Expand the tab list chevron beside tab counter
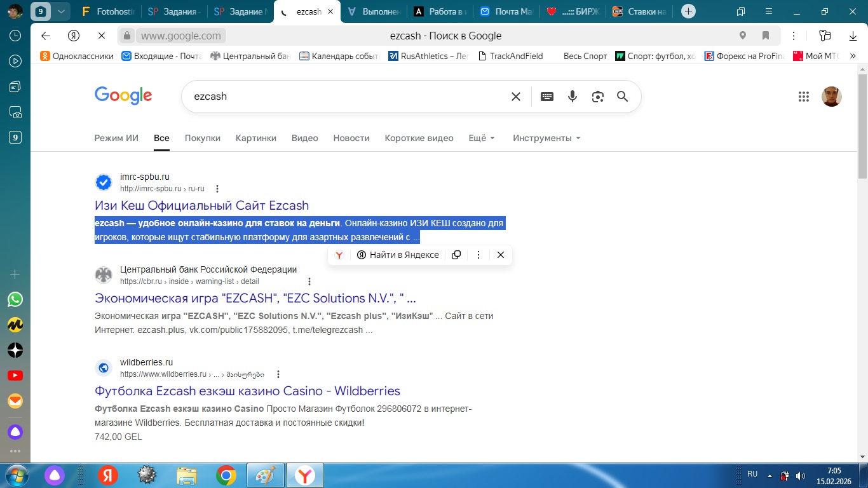 (61, 11)
